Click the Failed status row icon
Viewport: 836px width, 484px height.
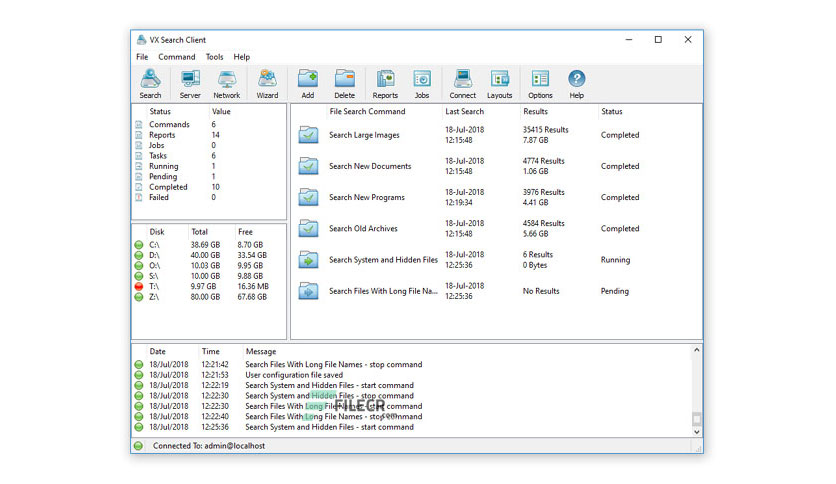tap(139, 197)
